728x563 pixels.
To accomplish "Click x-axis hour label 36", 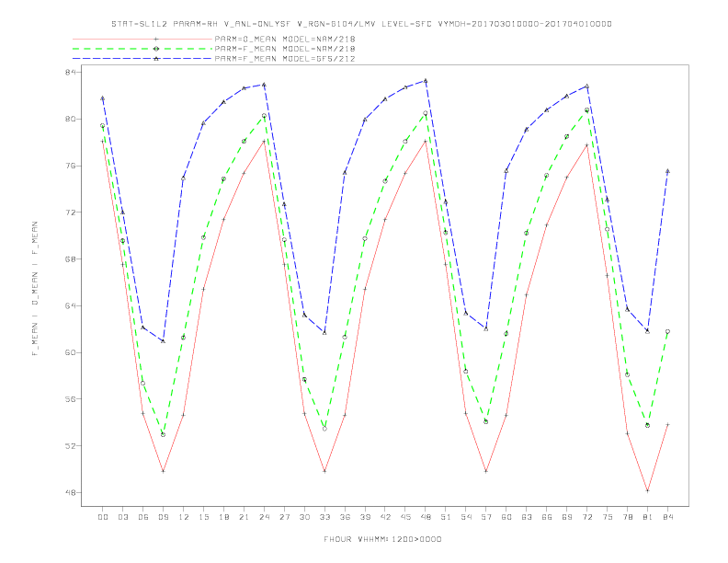I will coord(345,517).
